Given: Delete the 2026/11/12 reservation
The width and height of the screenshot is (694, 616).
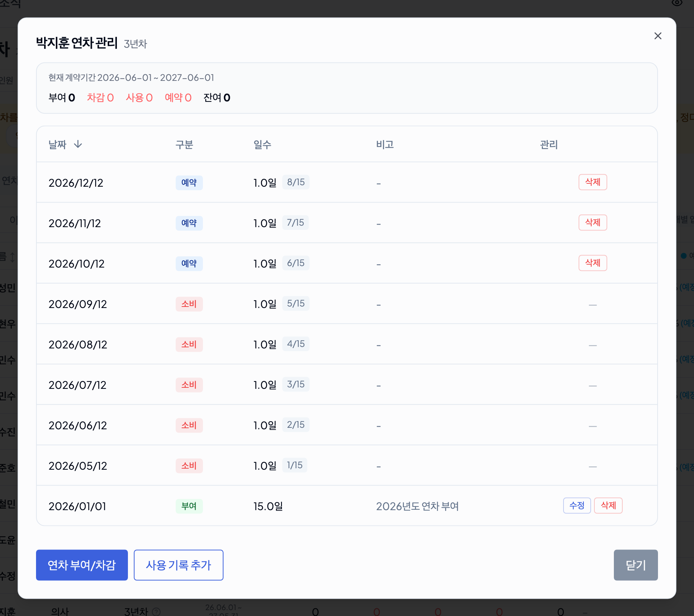Looking at the screenshot, I should coord(593,223).
